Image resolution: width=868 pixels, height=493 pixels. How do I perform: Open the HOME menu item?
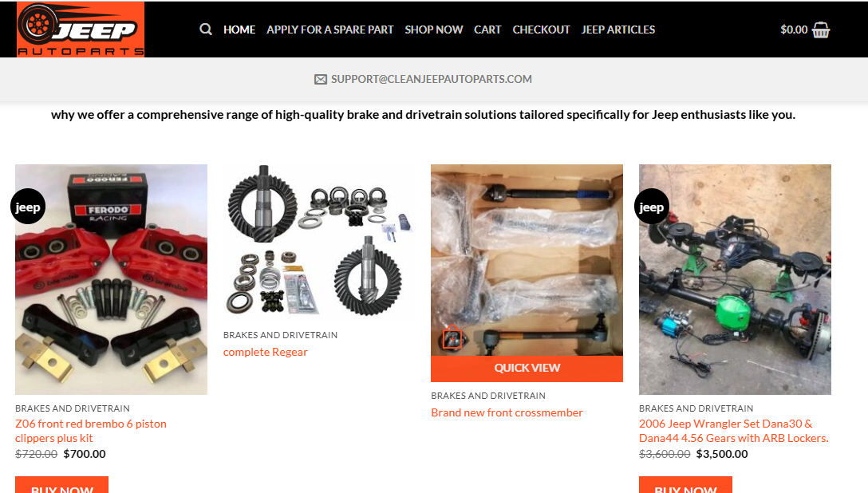point(239,30)
